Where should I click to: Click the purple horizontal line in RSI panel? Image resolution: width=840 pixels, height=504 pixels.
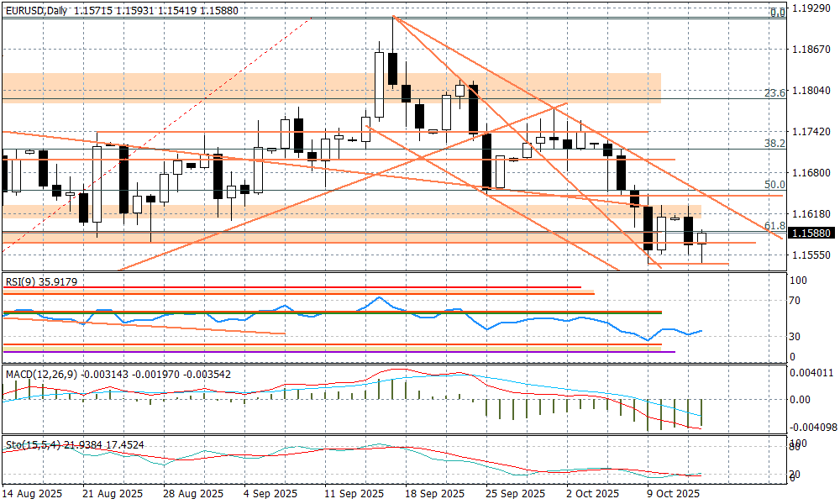pyautogui.click(x=336, y=351)
